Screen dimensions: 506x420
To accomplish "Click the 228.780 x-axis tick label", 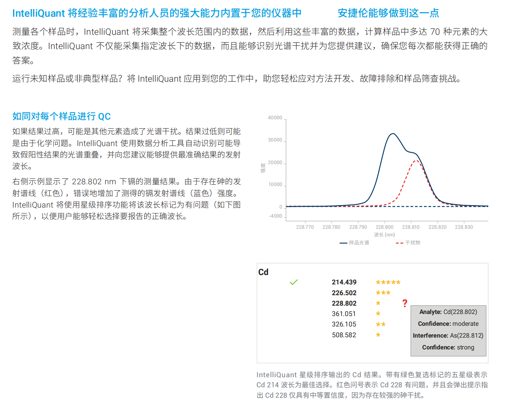I will (332, 227).
